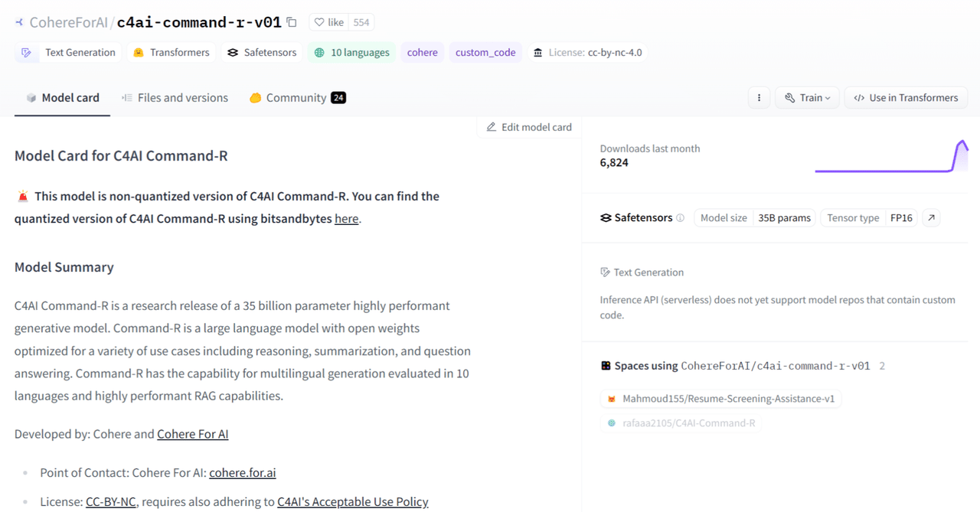Screen dimensions: 980x512
Task: Open the tensor viewer arrow icon
Action: (x=931, y=218)
